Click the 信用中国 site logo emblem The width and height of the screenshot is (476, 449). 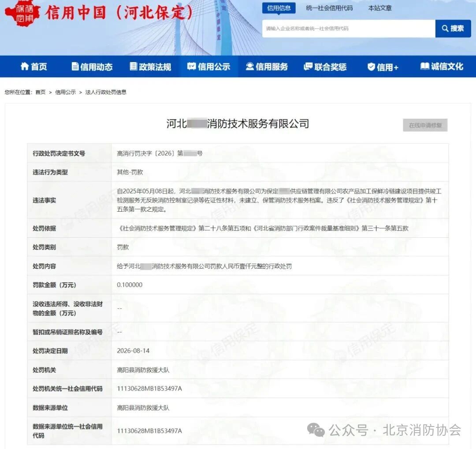(x=23, y=14)
